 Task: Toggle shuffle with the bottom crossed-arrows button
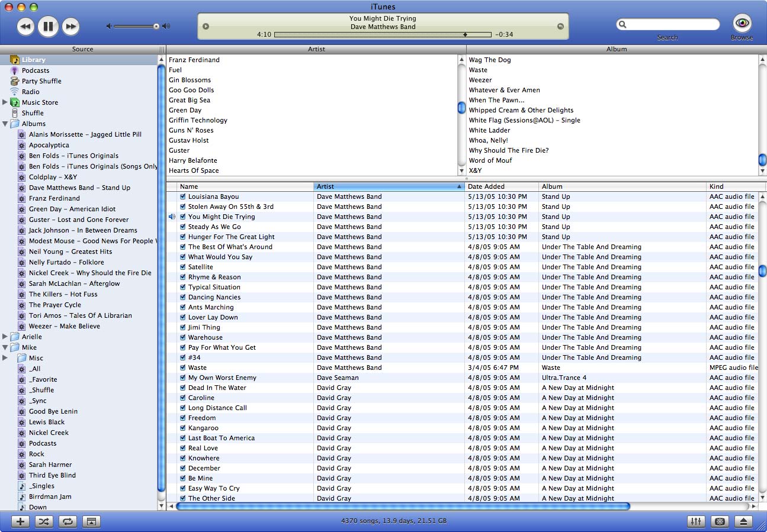point(44,521)
